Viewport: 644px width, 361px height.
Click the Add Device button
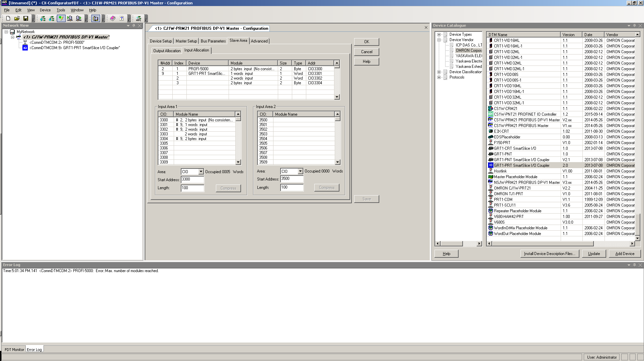tap(624, 254)
